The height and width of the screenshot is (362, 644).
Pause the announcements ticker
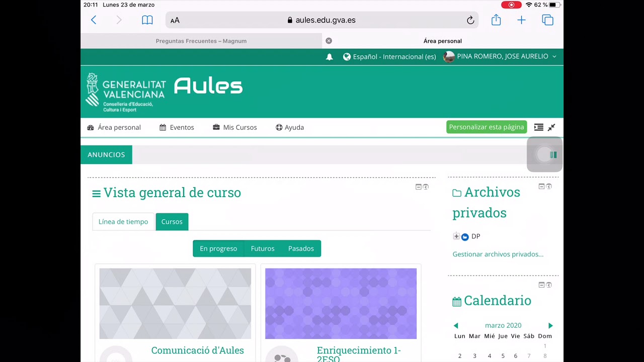coord(553,155)
